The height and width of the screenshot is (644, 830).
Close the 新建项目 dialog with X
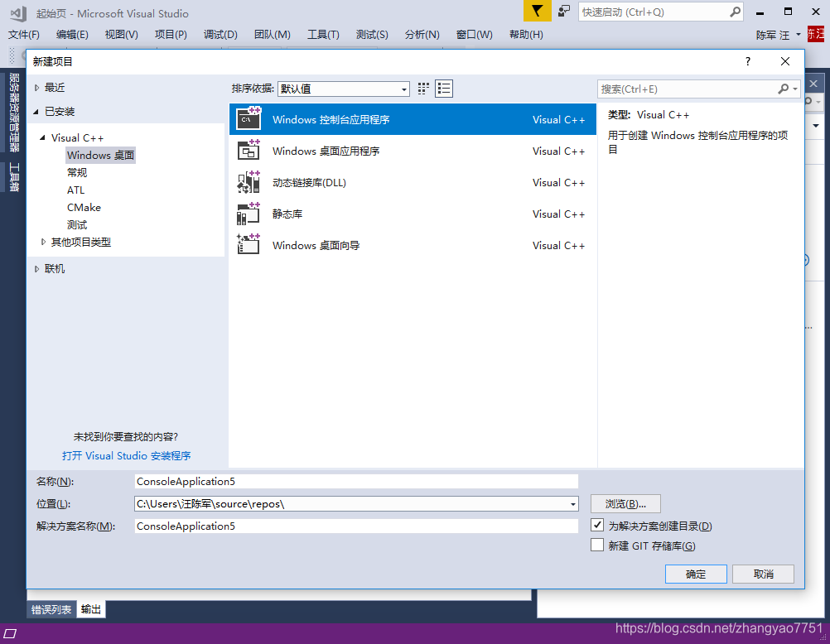(x=785, y=61)
